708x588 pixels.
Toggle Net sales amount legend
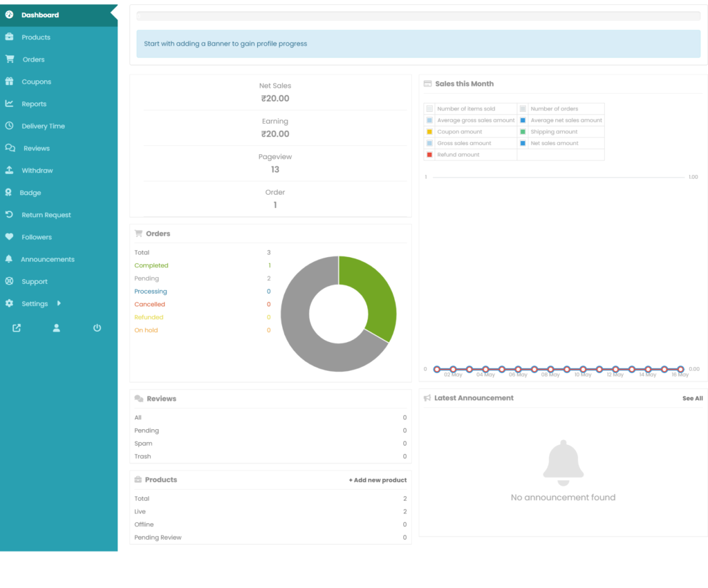(554, 143)
